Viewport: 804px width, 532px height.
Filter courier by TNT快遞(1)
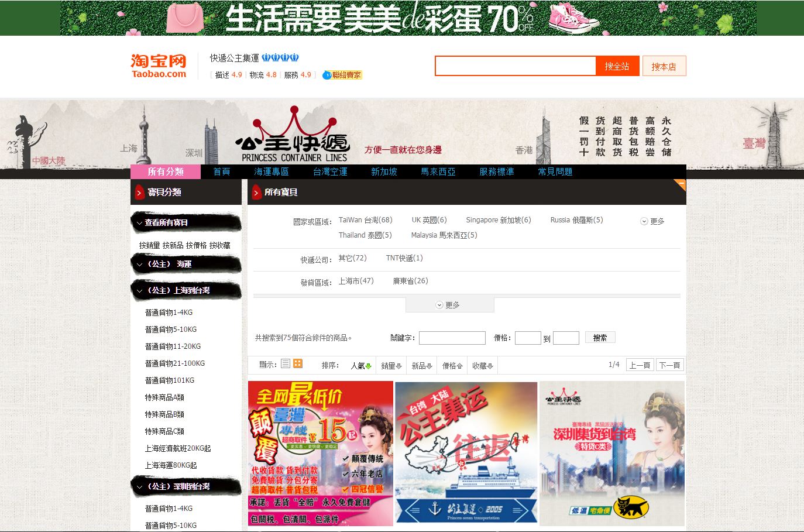coord(404,258)
